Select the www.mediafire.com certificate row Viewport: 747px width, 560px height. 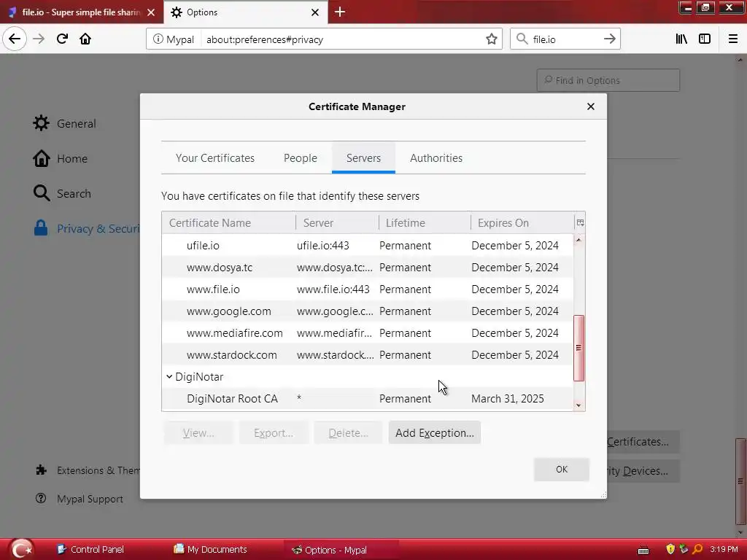368,332
